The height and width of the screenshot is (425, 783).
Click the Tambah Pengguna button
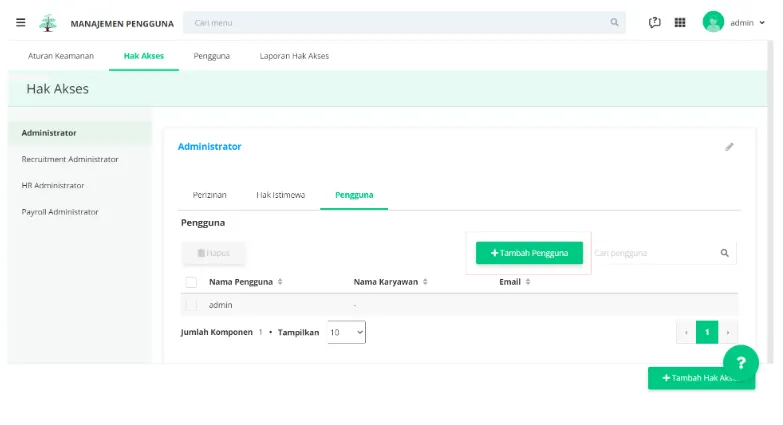529,253
